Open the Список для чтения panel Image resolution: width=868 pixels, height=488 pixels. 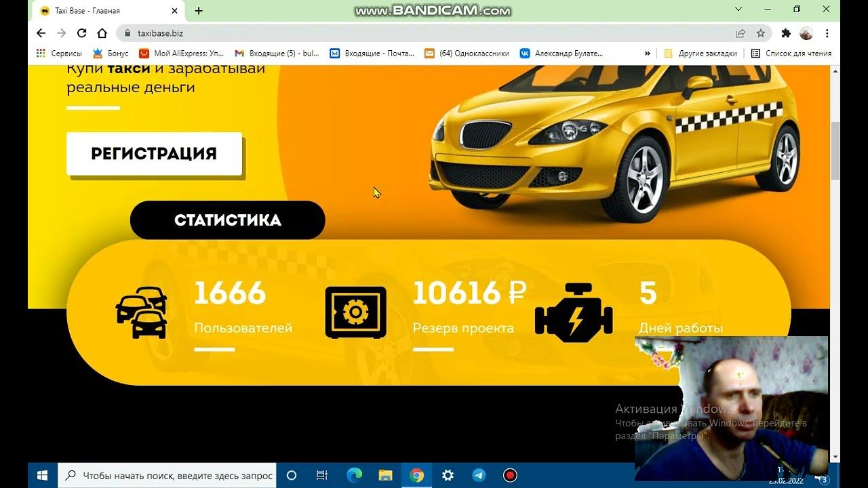pos(791,54)
